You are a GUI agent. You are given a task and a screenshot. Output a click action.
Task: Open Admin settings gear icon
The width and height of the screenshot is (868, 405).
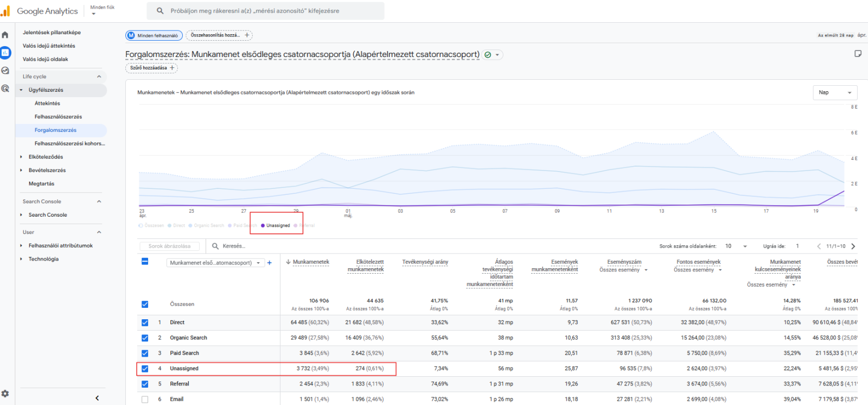(x=5, y=394)
